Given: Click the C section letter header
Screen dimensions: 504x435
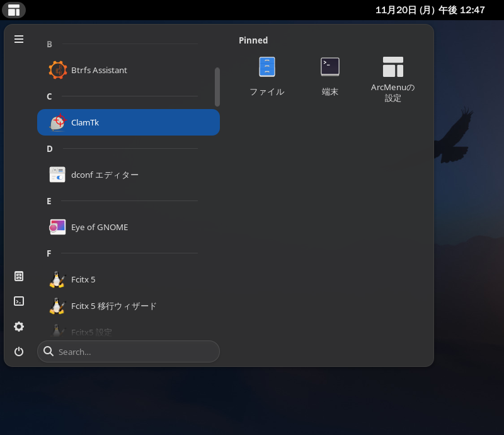Looking at the screenshot, I should pos(49,96).
